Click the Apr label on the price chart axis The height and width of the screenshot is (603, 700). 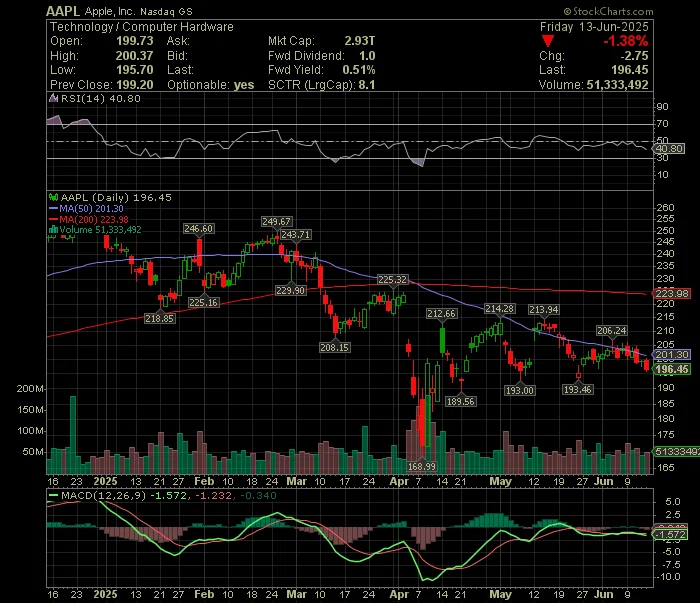pos(398,482)
